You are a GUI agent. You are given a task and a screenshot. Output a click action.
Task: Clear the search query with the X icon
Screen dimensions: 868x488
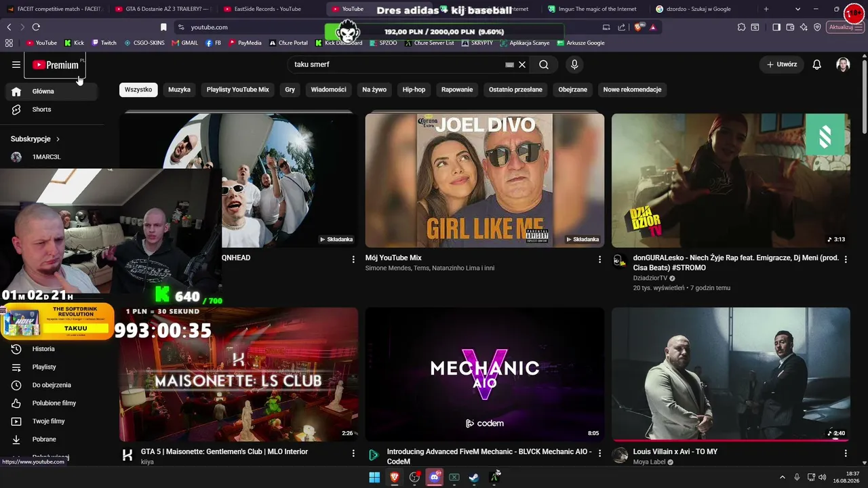click(522, 65)
